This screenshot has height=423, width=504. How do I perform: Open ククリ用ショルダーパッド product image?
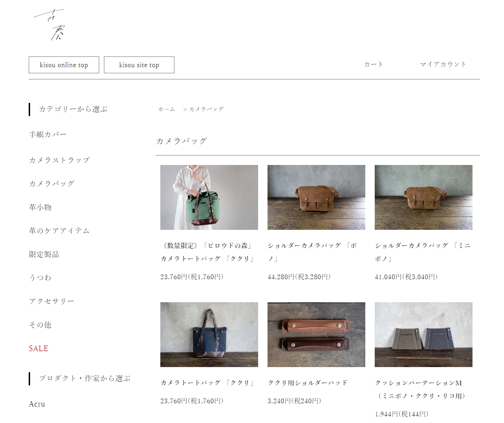316,335
